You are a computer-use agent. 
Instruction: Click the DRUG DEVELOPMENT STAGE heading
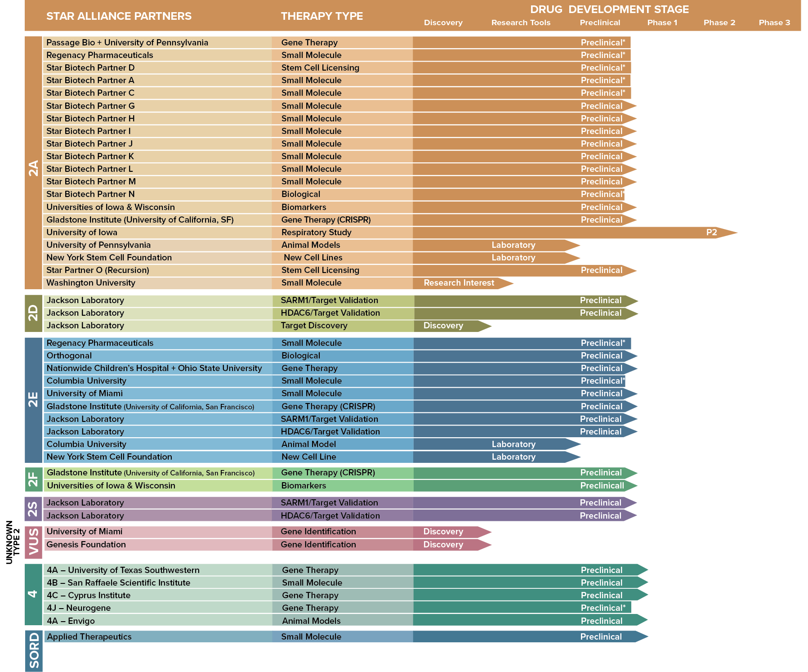pyautogui.click(x=609, y=9)
